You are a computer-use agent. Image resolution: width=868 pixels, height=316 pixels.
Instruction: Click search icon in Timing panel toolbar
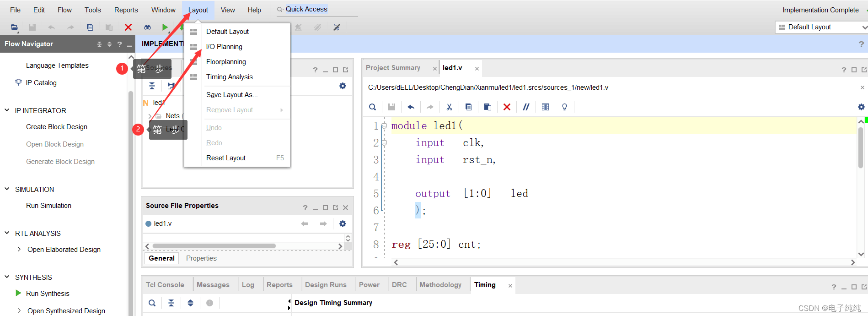tap(152, 303)
